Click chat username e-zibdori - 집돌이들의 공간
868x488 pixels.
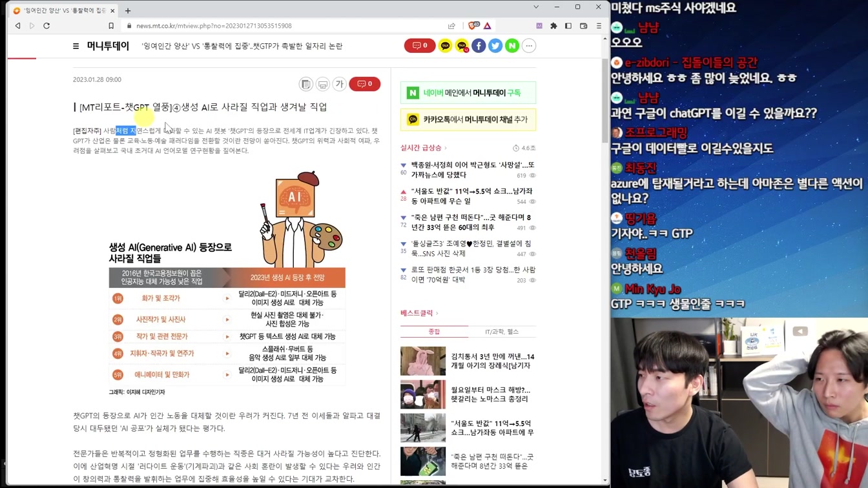pyautogui.click(x=690, y=63)
